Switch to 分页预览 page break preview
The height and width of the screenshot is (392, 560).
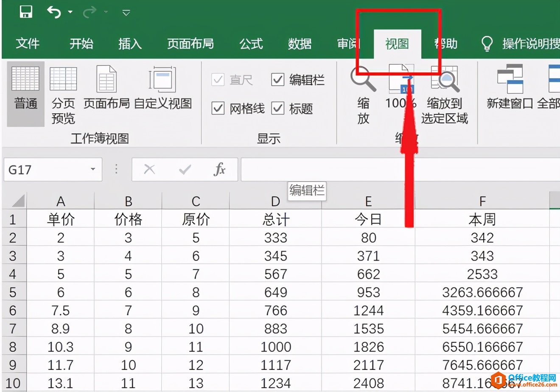pyautogui.click(x=63, y=95)
